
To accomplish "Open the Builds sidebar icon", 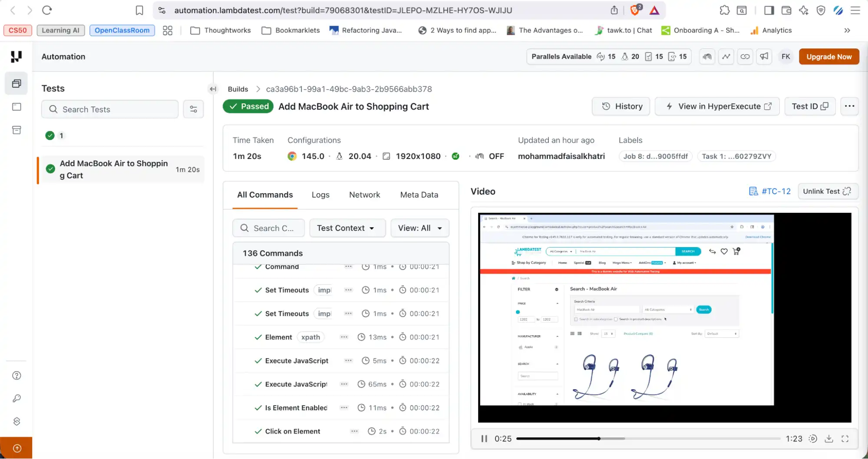I will (x=17, y=83).
